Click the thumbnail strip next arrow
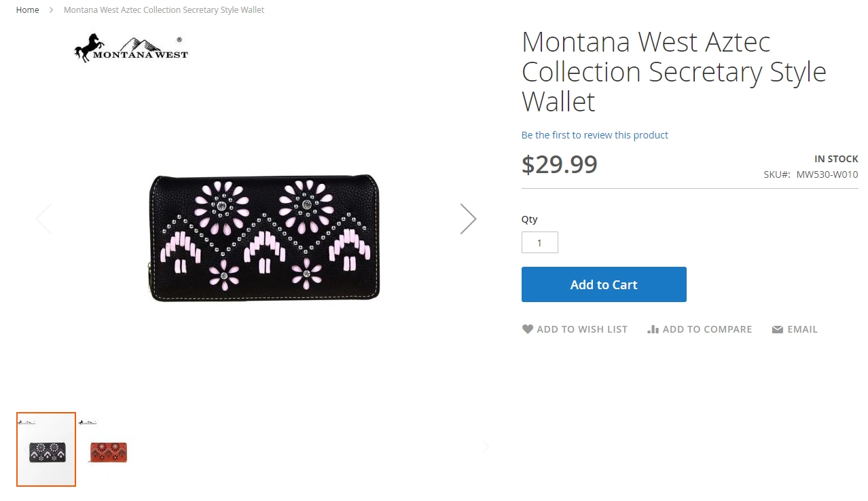The height and width of the screenshot is (501, 868). pyautogui.click(x=486, y=446)
